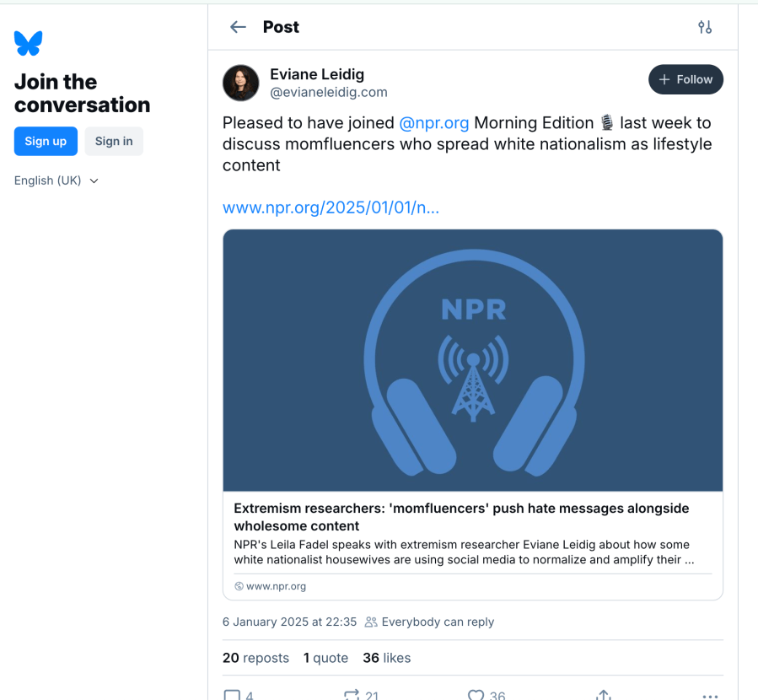Open the NPR headphones preview image

pyautogui.click(x=472, y=360)
